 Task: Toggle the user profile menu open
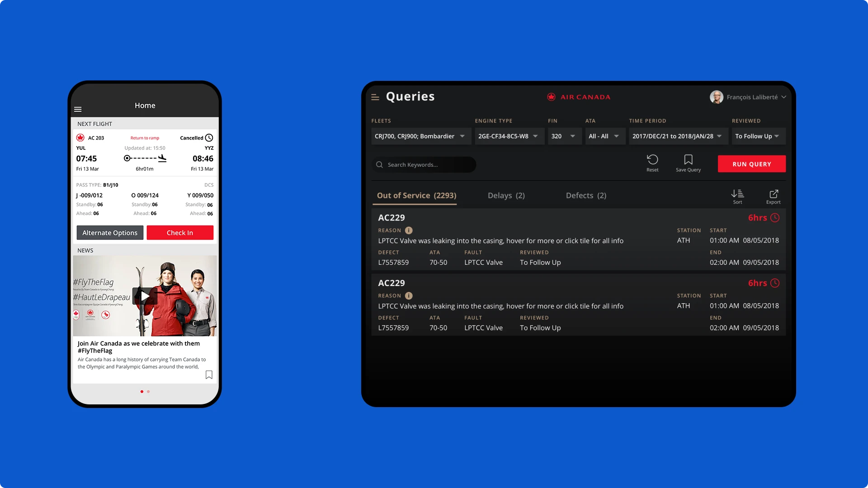click(750, 97)
